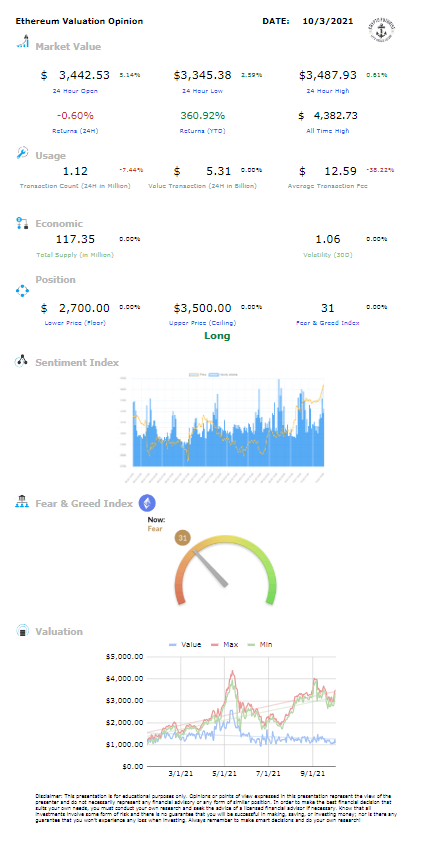The width and height of the screenshot is (429, 842).
Task: Click the Ethereum logo badge
Action: 148,503
